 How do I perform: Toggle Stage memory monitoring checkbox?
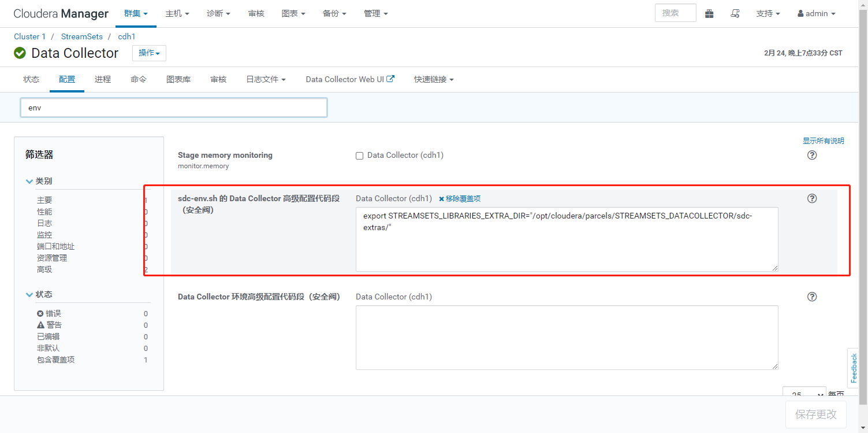[x=359, y=156]
